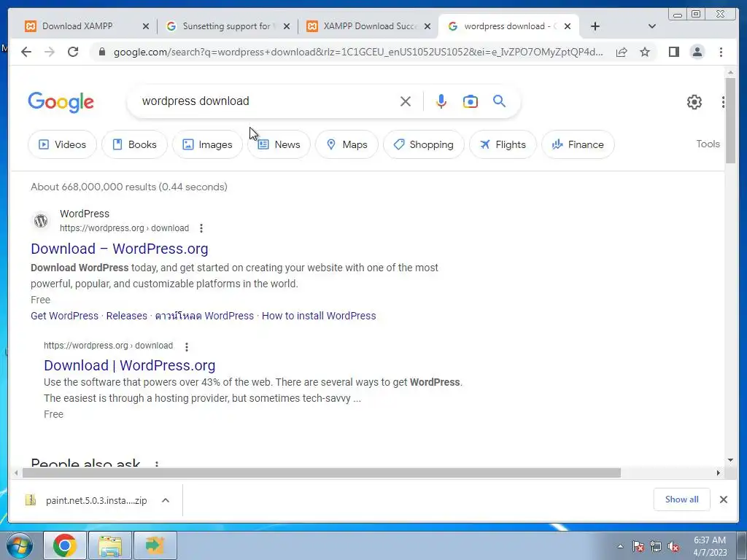The height and width of the screenshot is (560, 747).
Task: Open Windows Start menu
Action: [18, 545]
